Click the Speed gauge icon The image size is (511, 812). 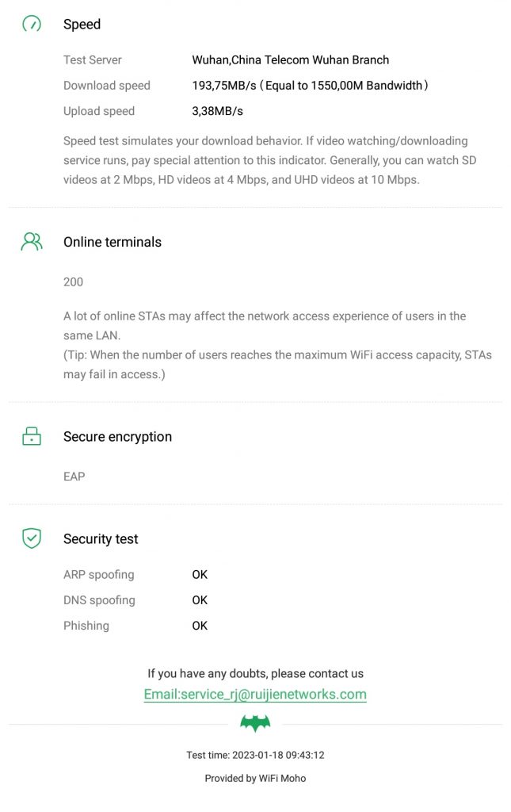pyautogui.click(x=32, y=24)
